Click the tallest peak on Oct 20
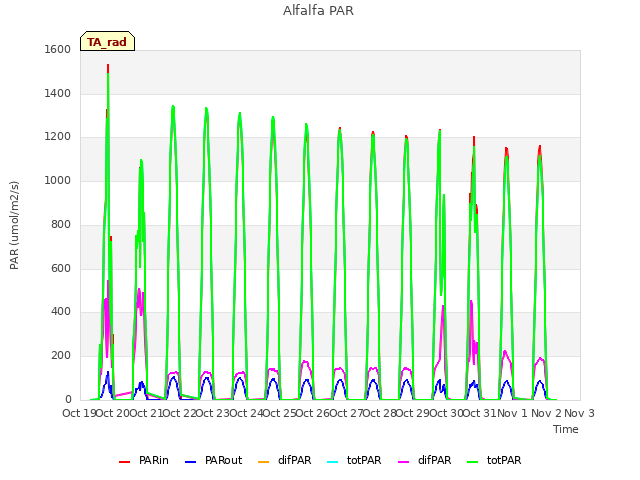 108,65
